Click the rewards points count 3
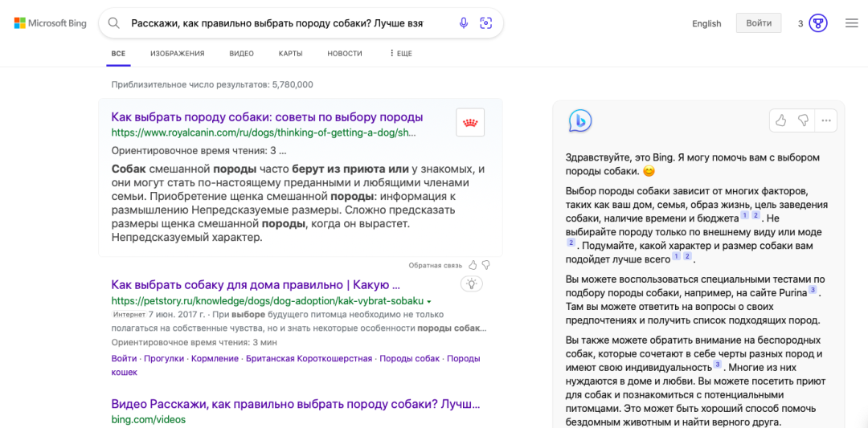The image size is (868, 428). click(x=800, y=23)
